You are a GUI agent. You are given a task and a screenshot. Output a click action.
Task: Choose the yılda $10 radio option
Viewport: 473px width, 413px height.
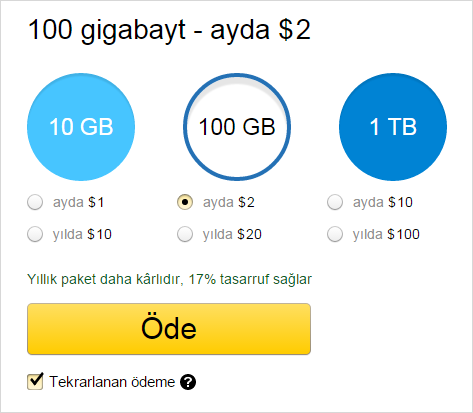pos(35,234)
